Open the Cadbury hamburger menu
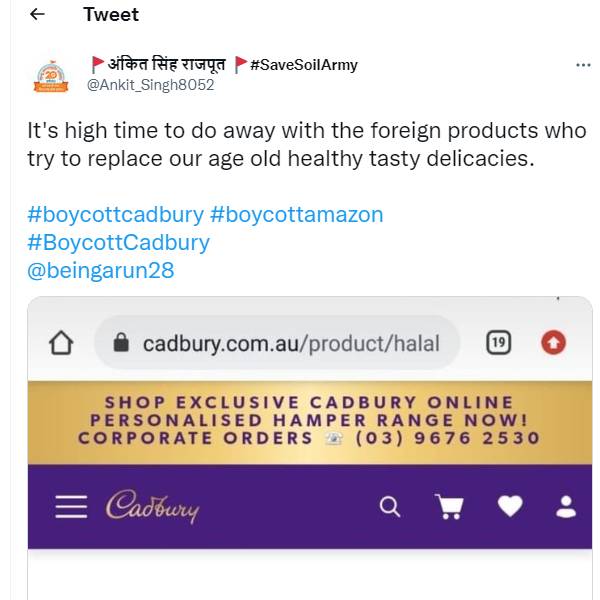The image size is (600, 600). point(71,506)
